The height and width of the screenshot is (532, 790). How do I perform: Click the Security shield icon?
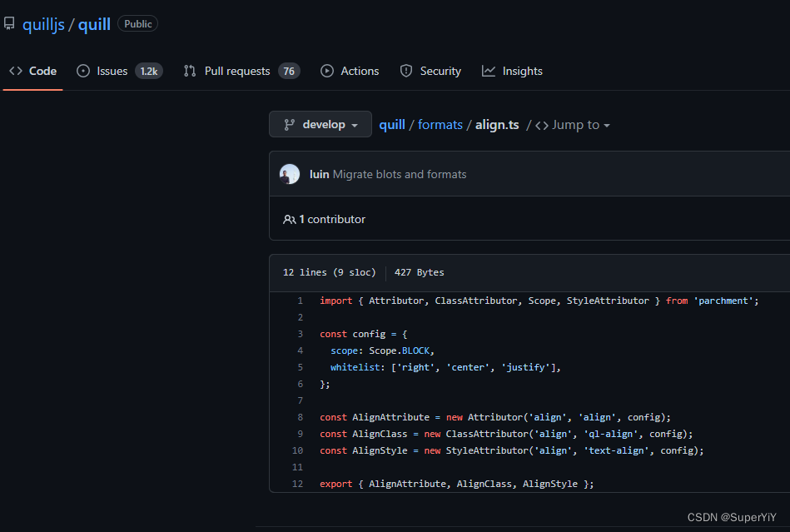coord(406,71)
